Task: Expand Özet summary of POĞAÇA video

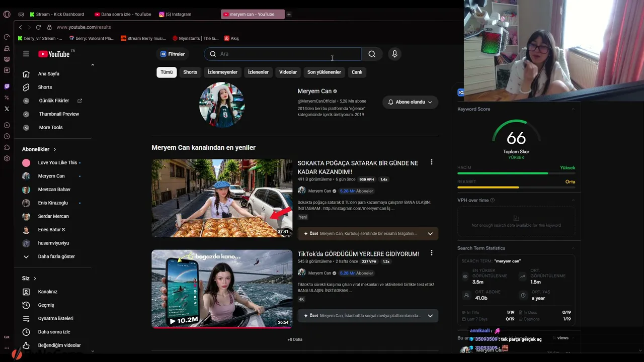Action: 368,233
